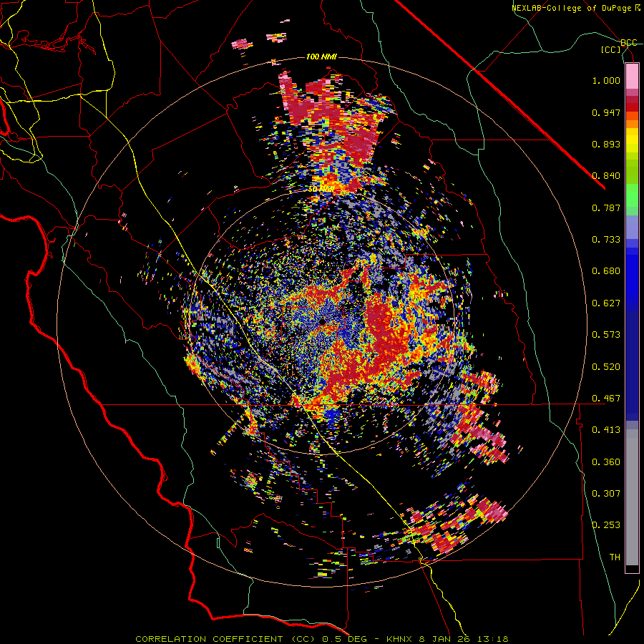
Task: Click the 0.947 legend value
Action: tap(606, 112)
